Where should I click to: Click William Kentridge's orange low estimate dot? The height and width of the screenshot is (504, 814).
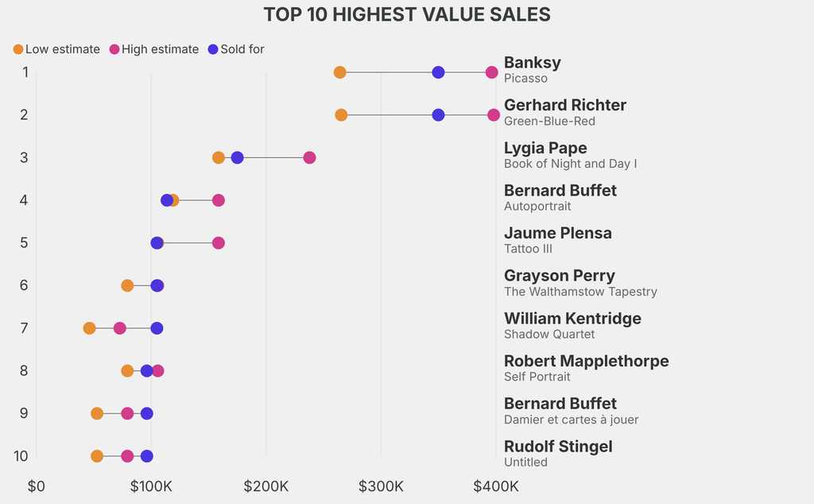[89, 328]
